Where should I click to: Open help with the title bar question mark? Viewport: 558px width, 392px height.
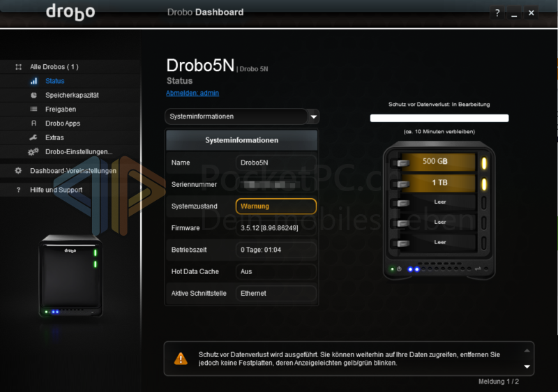point(497,13)
